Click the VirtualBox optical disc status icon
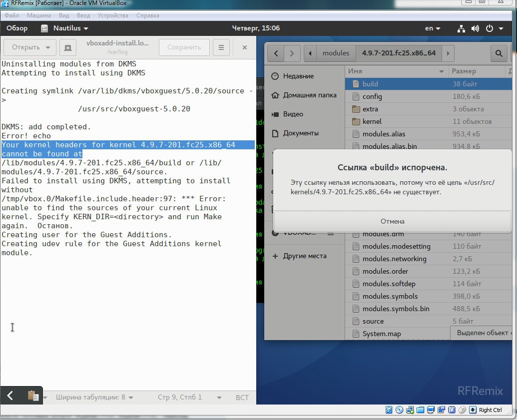Viewport: 517px width, 420px height. (x=399, y=410)
